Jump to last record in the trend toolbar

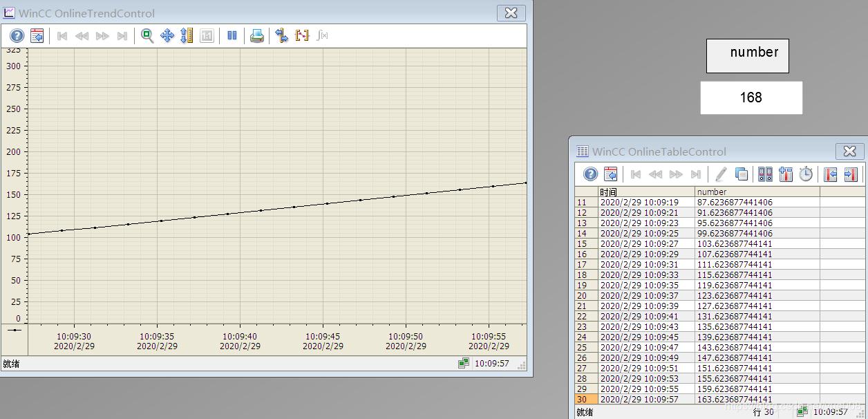[x=122, y=36]
